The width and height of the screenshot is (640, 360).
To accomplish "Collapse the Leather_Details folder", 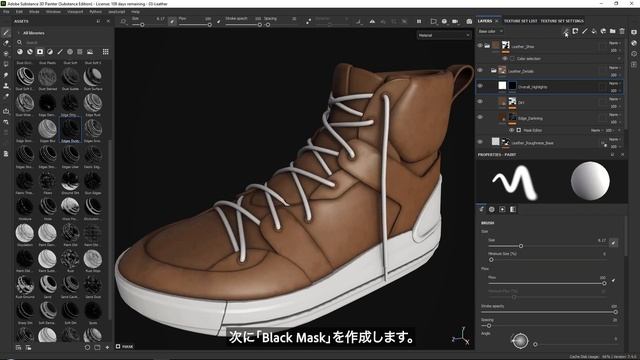I will coord(493,71).
